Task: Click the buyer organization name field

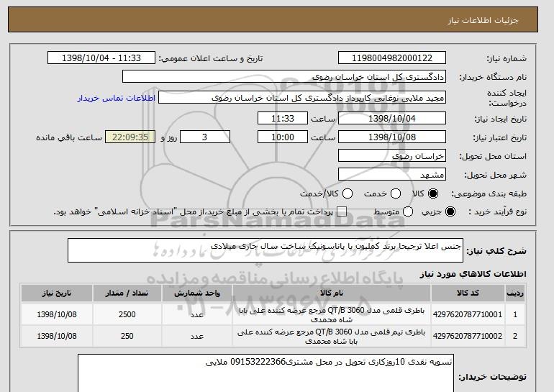Action: (x=284, y=77)
